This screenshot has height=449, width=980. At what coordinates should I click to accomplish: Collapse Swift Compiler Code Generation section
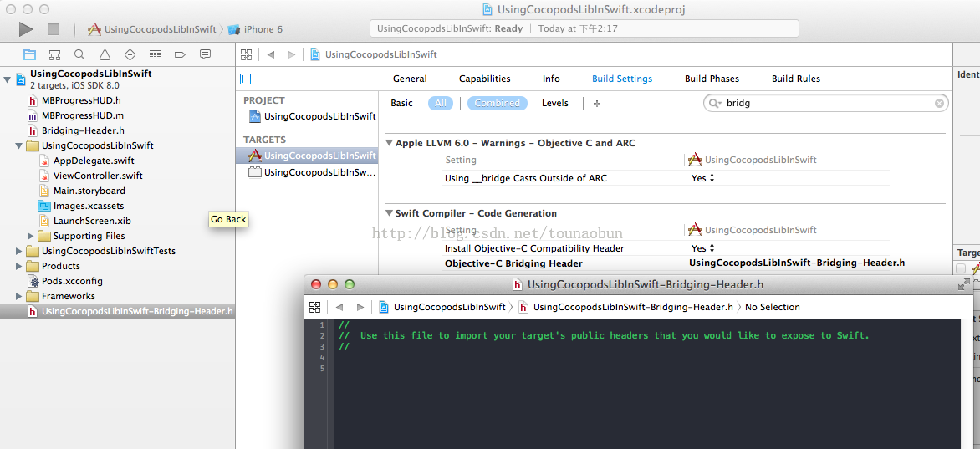tap(390, 213)
